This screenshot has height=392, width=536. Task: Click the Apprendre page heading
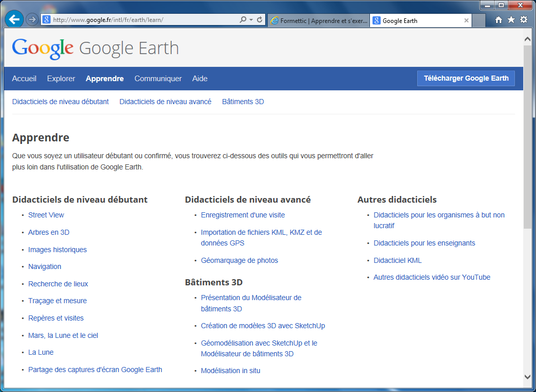(x=41, y=138)
